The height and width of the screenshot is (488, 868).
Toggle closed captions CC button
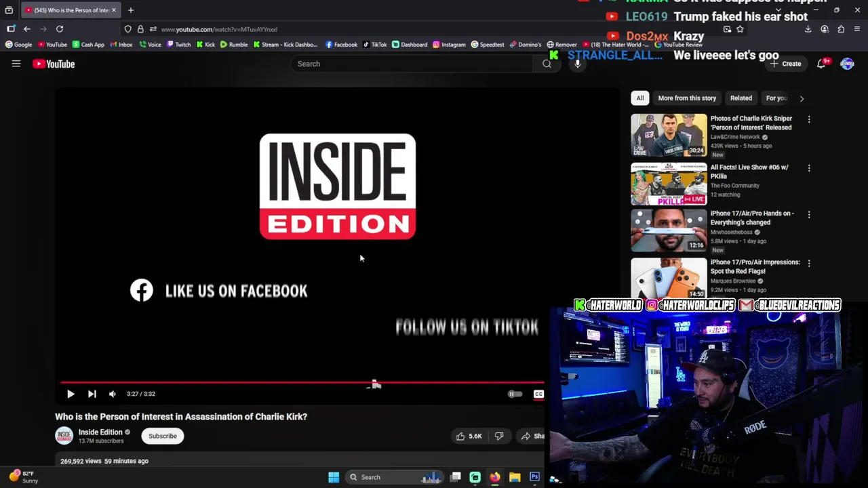tap(538, 394)
